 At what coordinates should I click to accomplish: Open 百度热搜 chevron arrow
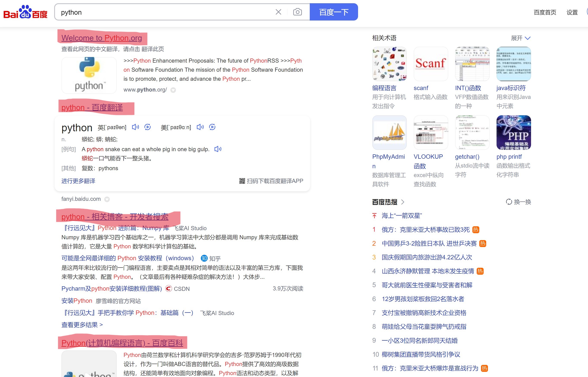pos(403,202)
